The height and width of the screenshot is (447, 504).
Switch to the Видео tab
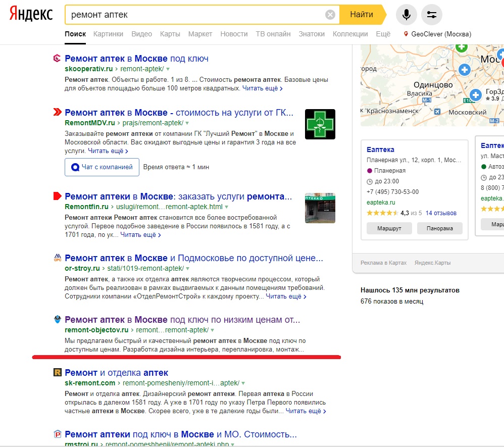pyautogui.click(x=141, y=34)
